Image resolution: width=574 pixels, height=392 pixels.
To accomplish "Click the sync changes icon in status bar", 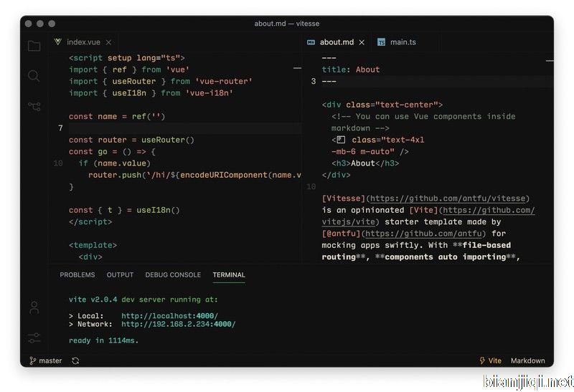I will tap(75, 361).
